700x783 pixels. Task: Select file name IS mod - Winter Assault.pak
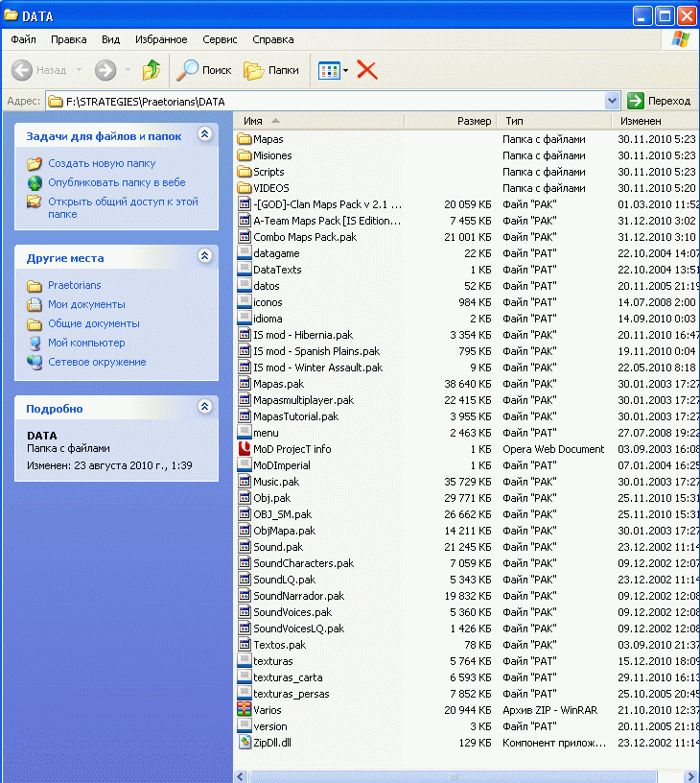click(317, 368)
